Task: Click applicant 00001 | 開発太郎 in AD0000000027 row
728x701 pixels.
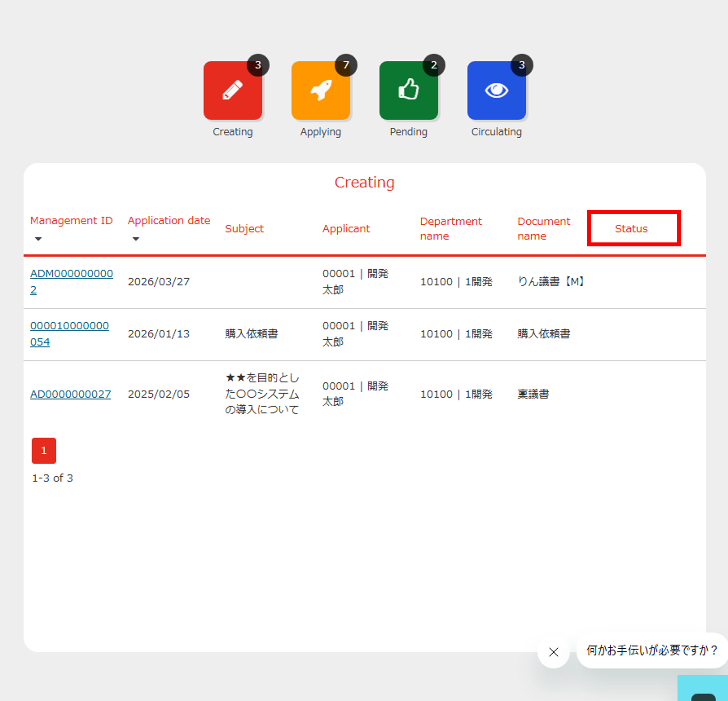Action: click(x=355, y=394)
